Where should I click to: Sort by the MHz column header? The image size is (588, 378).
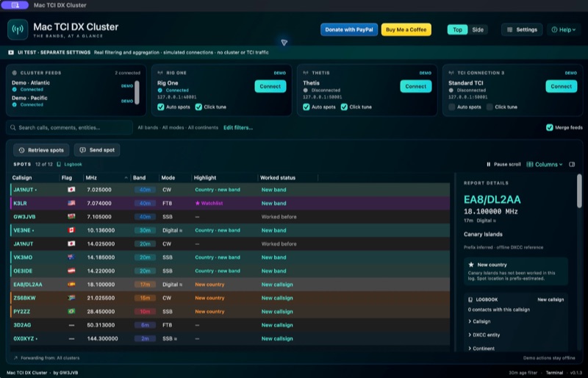(107, 177)
